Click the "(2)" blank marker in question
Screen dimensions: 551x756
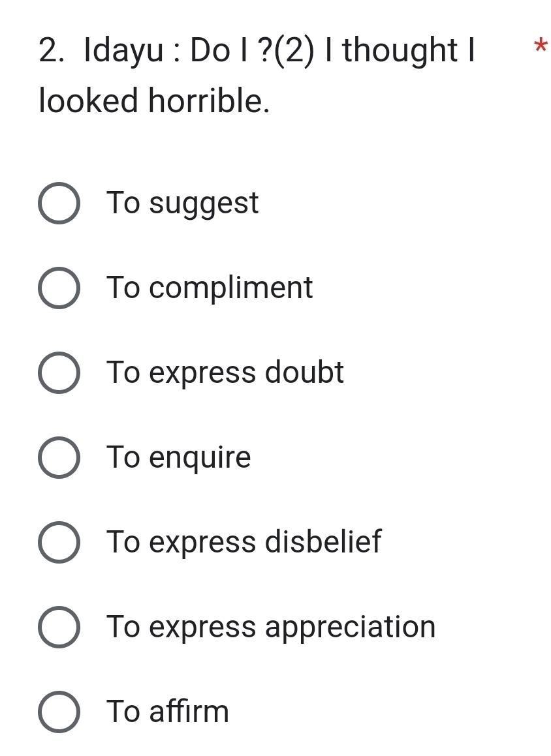[x=292, y=51]
